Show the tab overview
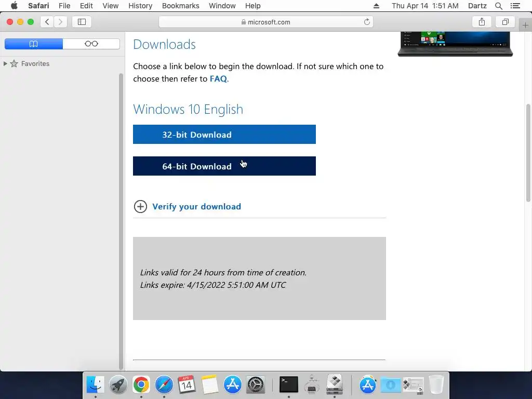 506,22
